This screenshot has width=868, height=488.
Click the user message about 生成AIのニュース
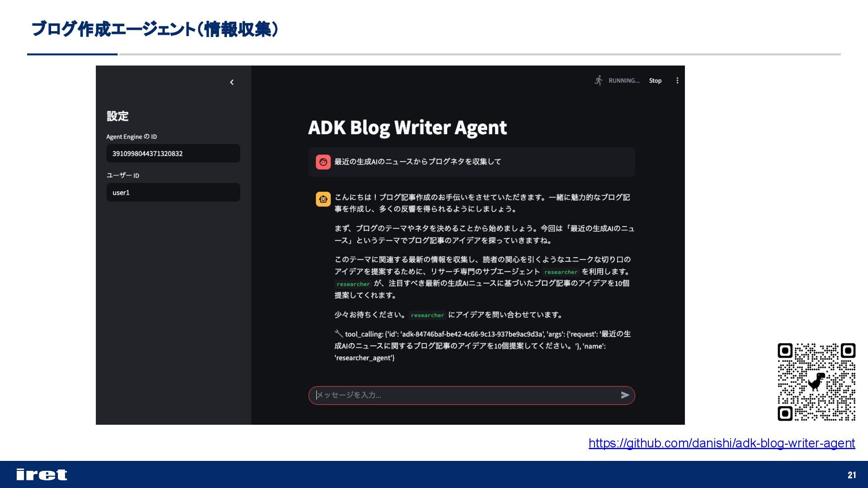(418, 162)
